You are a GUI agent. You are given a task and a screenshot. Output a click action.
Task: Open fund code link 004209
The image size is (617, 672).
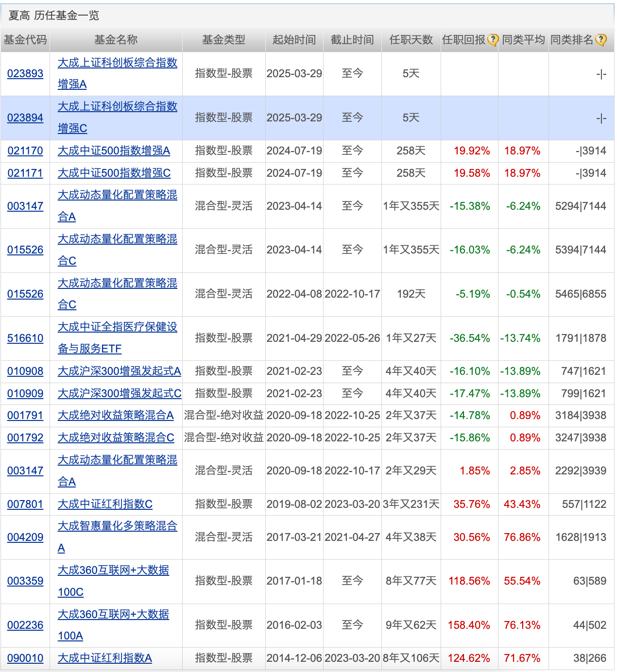click(x=25, y=538)
